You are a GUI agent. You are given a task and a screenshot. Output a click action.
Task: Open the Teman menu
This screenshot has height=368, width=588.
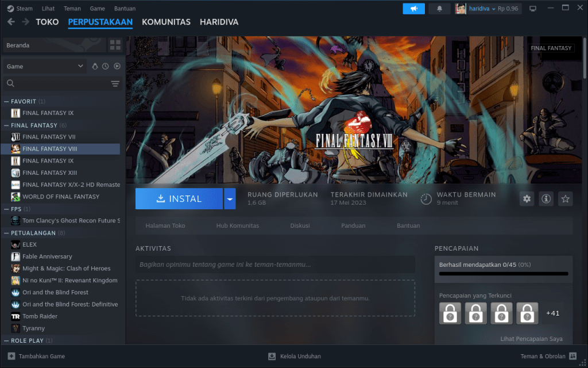tap(72, 8)
